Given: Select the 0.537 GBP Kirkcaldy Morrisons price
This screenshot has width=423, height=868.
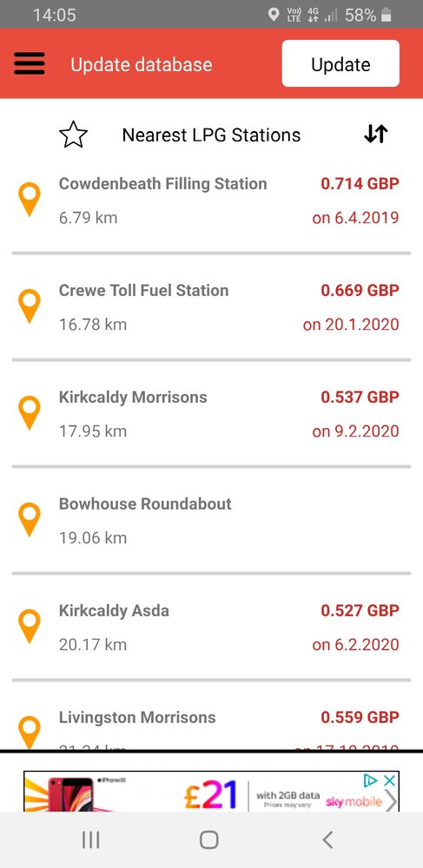Looking at the screenshot, I should coord(360,397).
